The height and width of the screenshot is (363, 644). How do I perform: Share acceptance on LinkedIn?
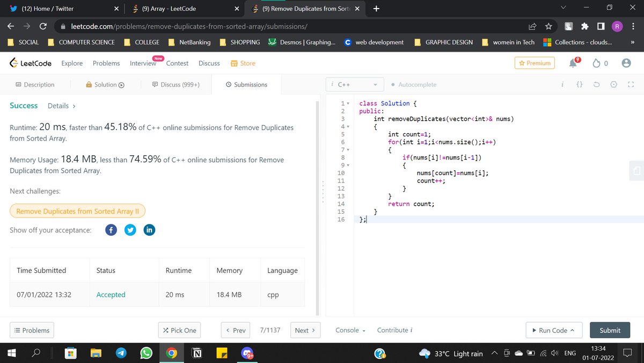(149, 230)
